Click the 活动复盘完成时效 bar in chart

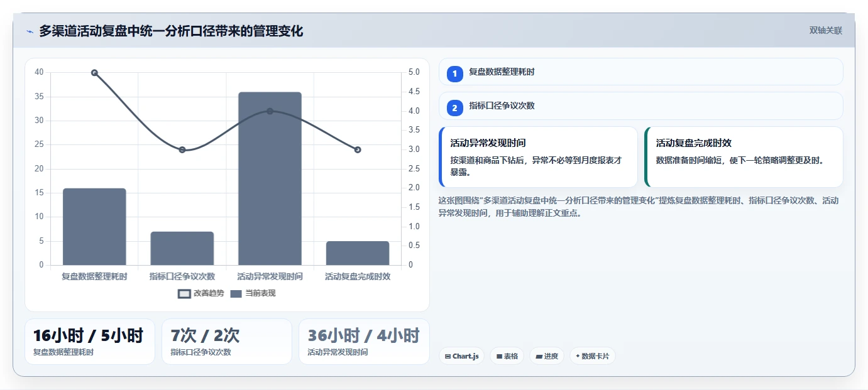[x=358, y=253]
